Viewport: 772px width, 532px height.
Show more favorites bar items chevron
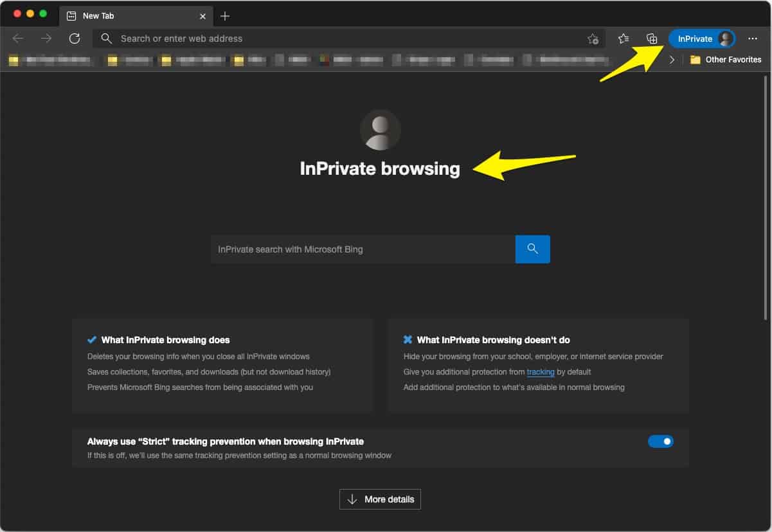tap(672, 60)
